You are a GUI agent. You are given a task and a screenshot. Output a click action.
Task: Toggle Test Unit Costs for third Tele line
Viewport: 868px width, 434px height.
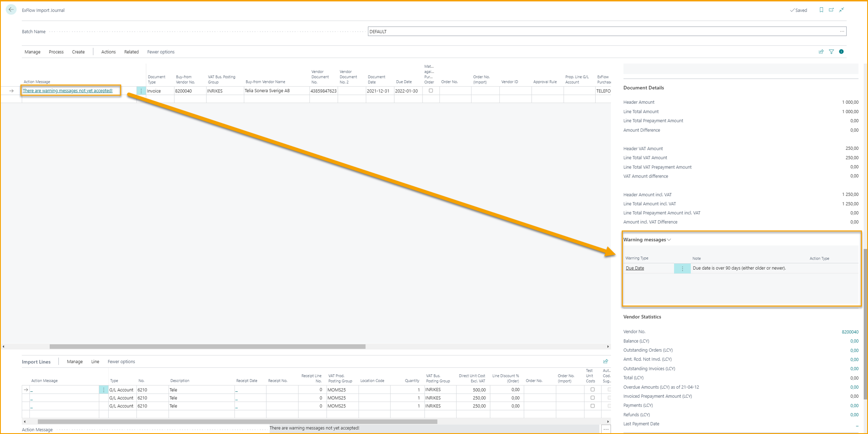(592, 406)
